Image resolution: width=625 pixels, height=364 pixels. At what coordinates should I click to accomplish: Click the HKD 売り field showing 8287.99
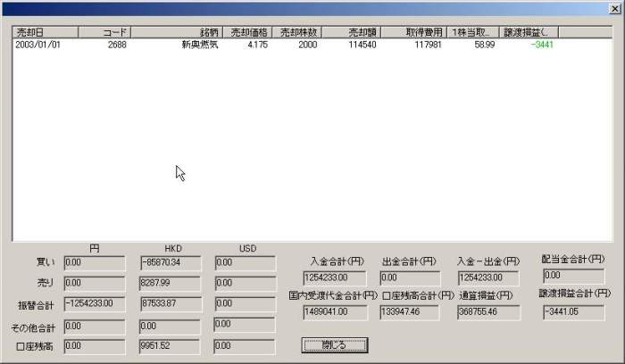coord(171,283)
